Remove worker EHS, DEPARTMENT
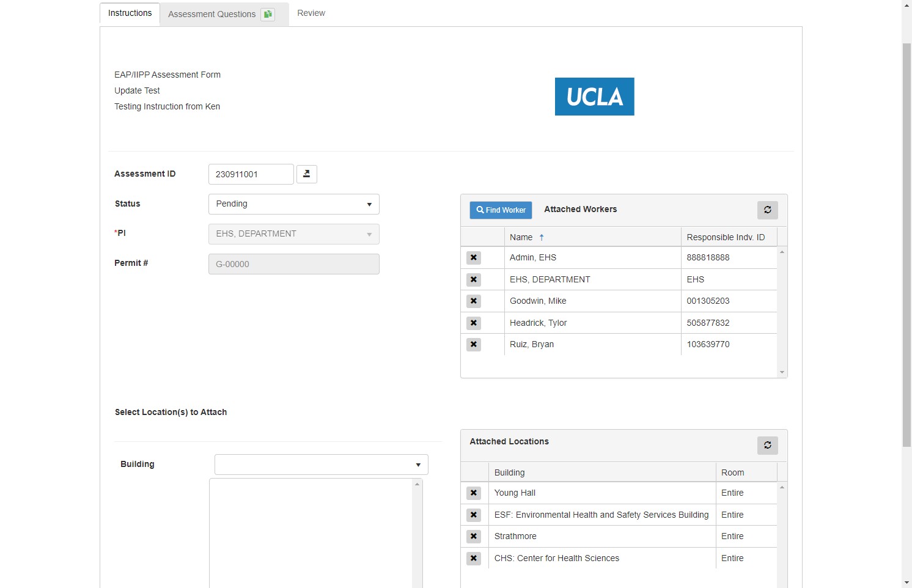Screen dimensions: 912x588 [x=474, y=280]
